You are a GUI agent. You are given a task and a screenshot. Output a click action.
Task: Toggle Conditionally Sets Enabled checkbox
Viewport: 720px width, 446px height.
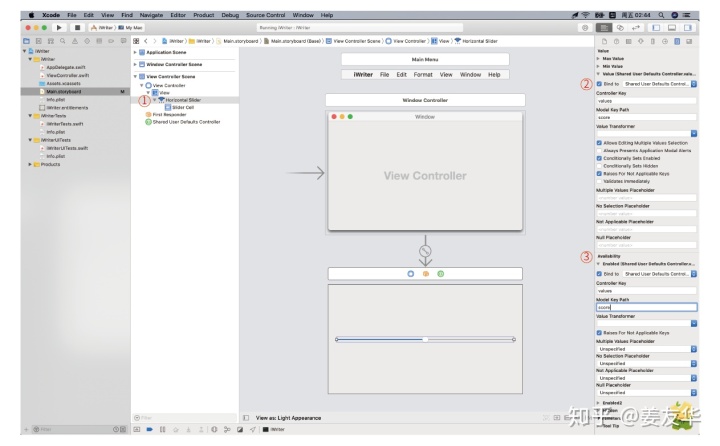click(x=599, y=158)
